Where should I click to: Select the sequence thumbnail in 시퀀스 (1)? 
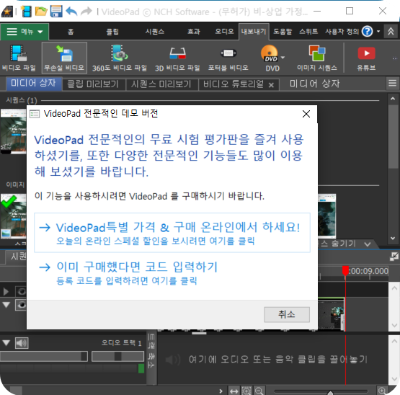pos(13,131)
